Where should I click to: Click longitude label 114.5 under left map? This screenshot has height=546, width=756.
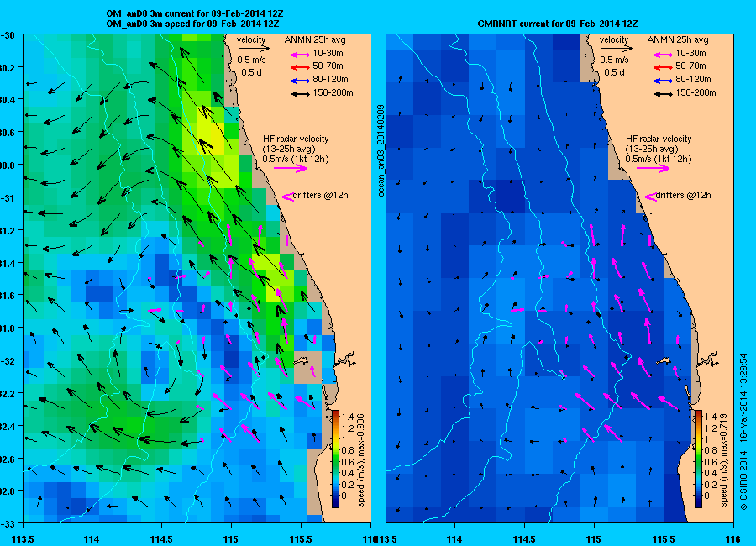(x=161, y=538)
